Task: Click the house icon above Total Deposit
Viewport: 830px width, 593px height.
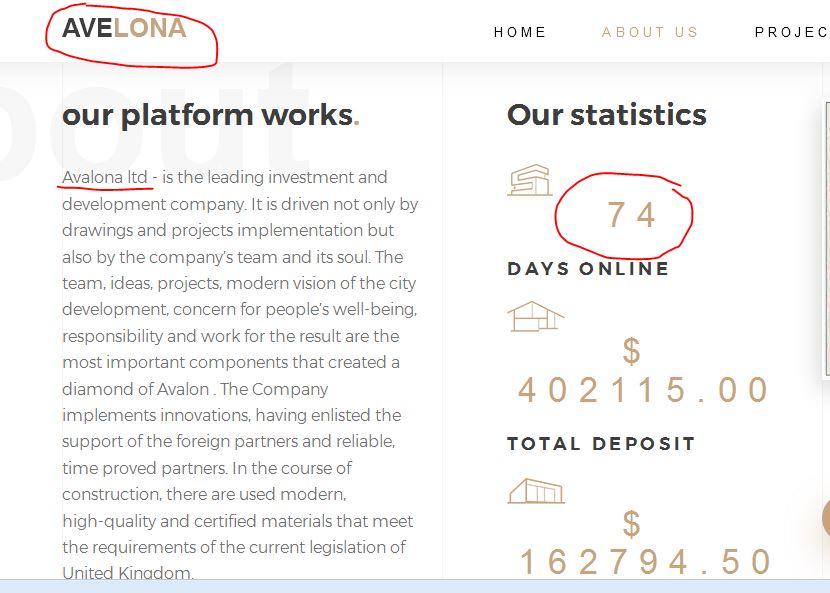Action: [x=535, y=316]
